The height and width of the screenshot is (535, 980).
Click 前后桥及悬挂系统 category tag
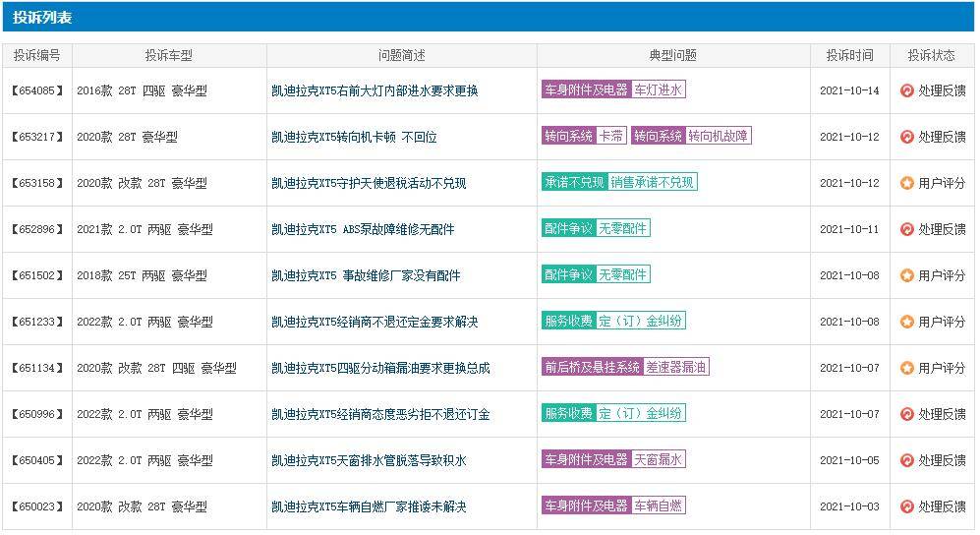[593, 368]
